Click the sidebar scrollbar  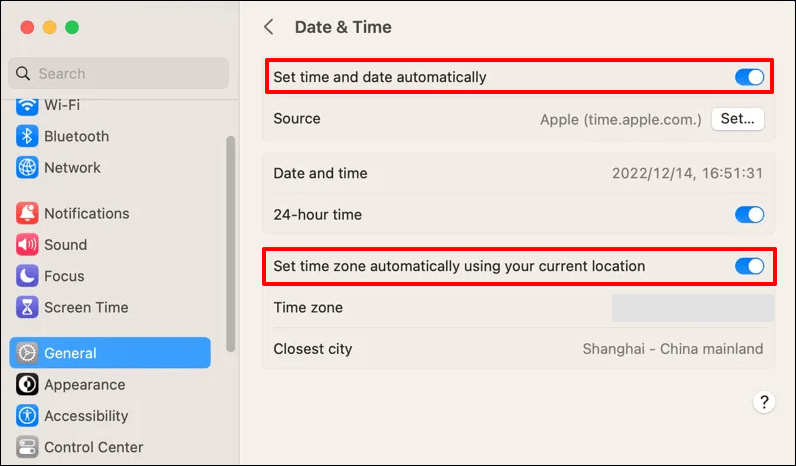point(231,240)
